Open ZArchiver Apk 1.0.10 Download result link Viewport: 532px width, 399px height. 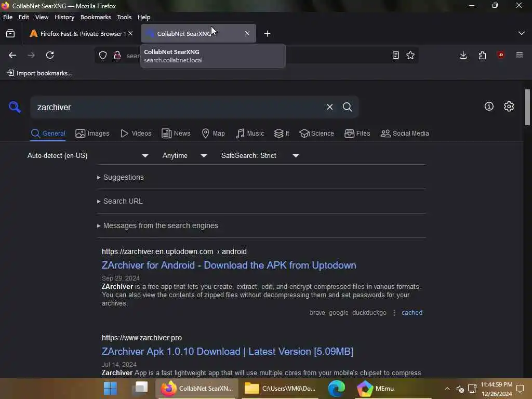click(x=228, y=352)
